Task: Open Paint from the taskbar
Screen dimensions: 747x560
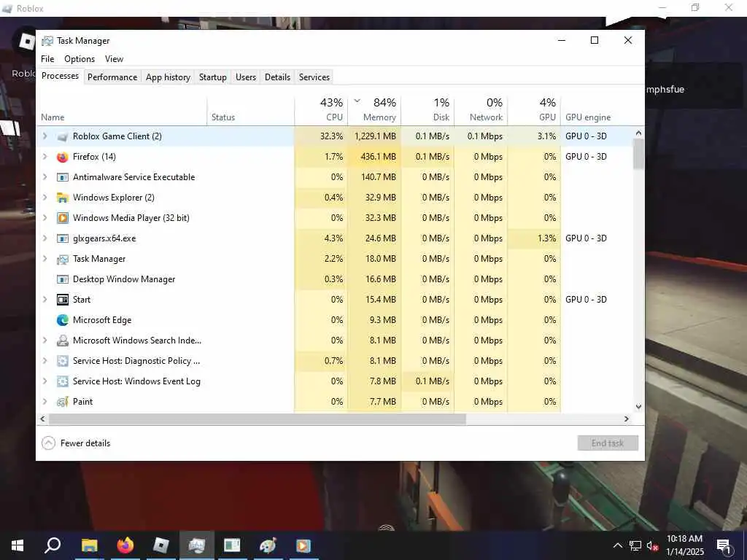Action: pos(268,545)
